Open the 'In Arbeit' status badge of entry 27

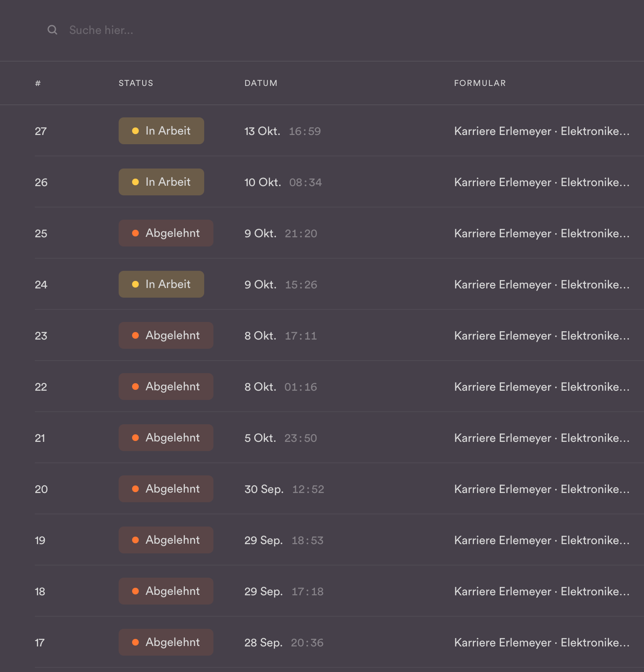[x=161, y=131]
